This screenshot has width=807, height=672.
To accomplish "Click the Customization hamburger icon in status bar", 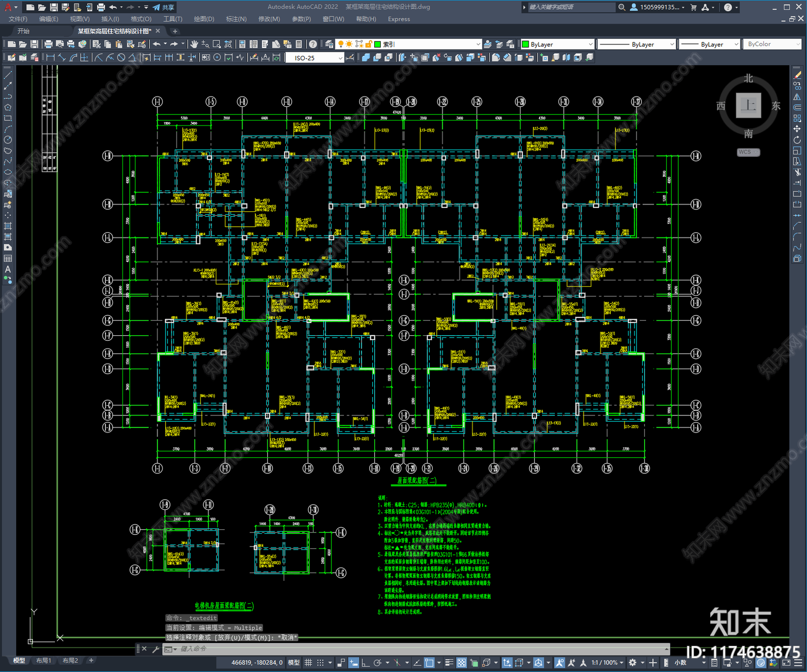I will click(x=798, y=662).
